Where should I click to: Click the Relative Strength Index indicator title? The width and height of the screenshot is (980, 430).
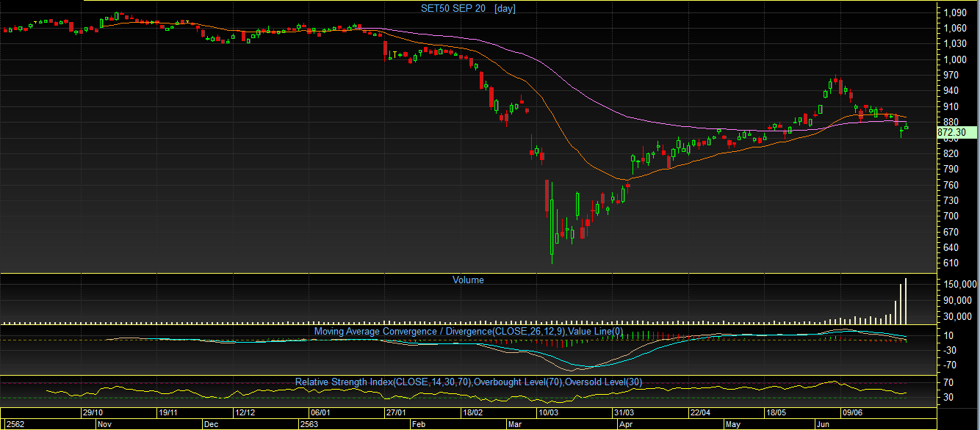tap(468, 382)
